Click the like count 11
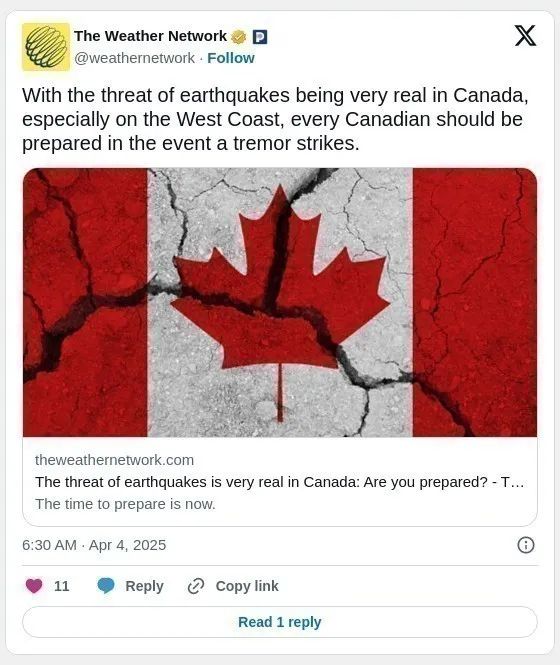 click(x=62, y=586)
